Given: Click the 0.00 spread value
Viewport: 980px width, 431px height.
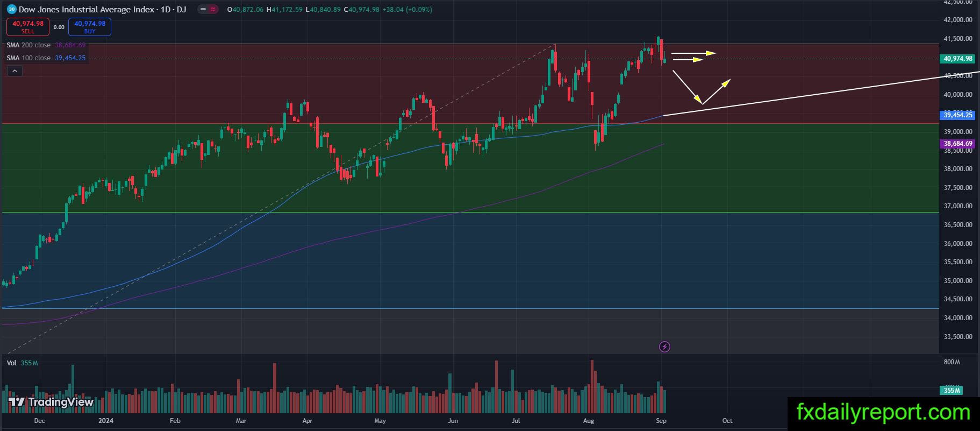Looking at the screenshot, I should click(59, 27).
